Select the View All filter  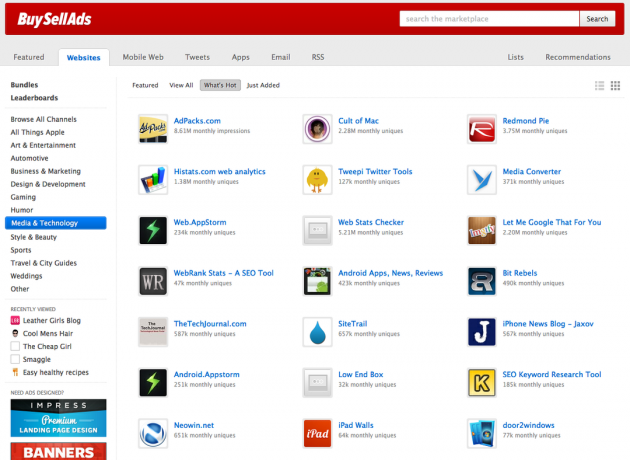point(181,85)
